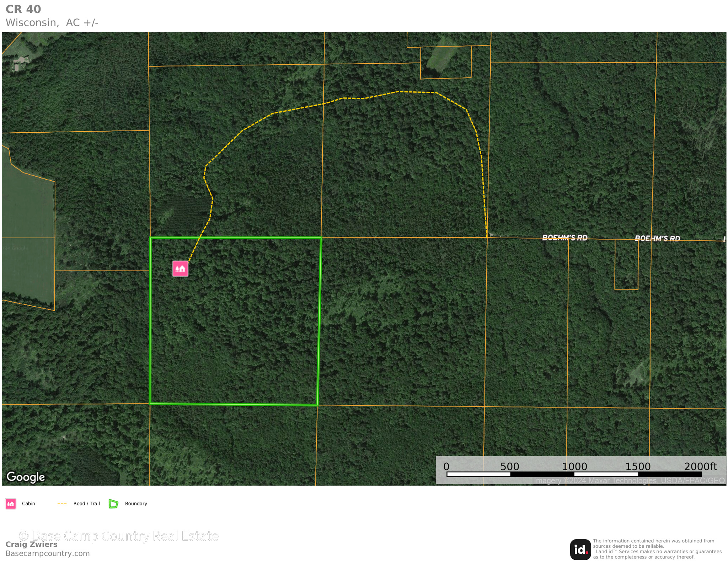The image size is (728, 563).
Task: Click the dashed Road / Trail legend symbol
Action: click(x=62, y=504)
